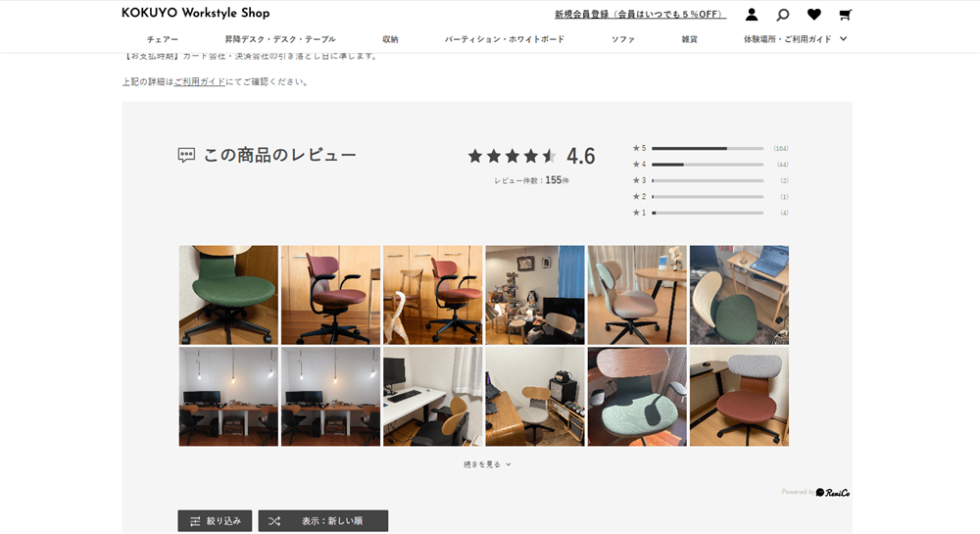Open 表示：新しい順 sort dropdown
Viewport: 980px width, 534px height.
tap(323, 521)
